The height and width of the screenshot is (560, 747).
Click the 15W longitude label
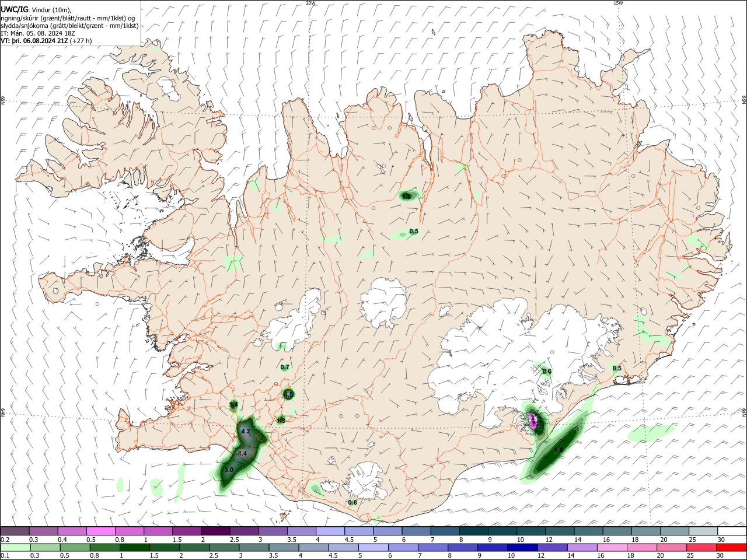click(618, 3)
